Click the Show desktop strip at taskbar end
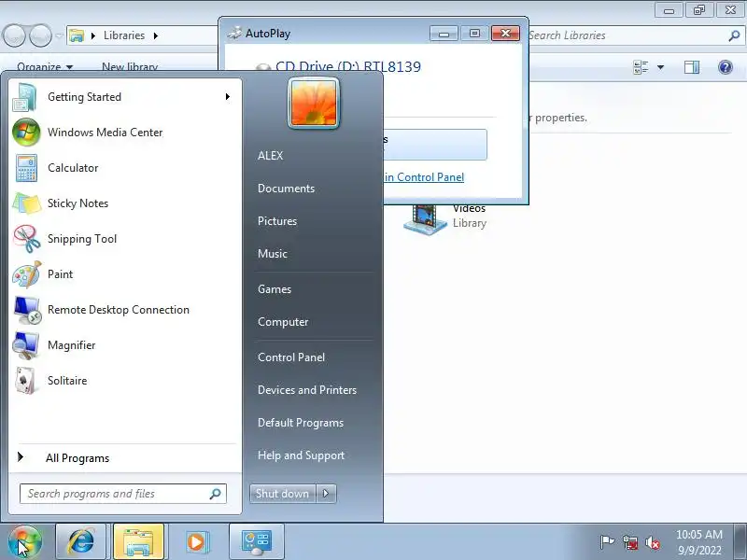Viewport: 747px width, 560px height. point(740,542)
